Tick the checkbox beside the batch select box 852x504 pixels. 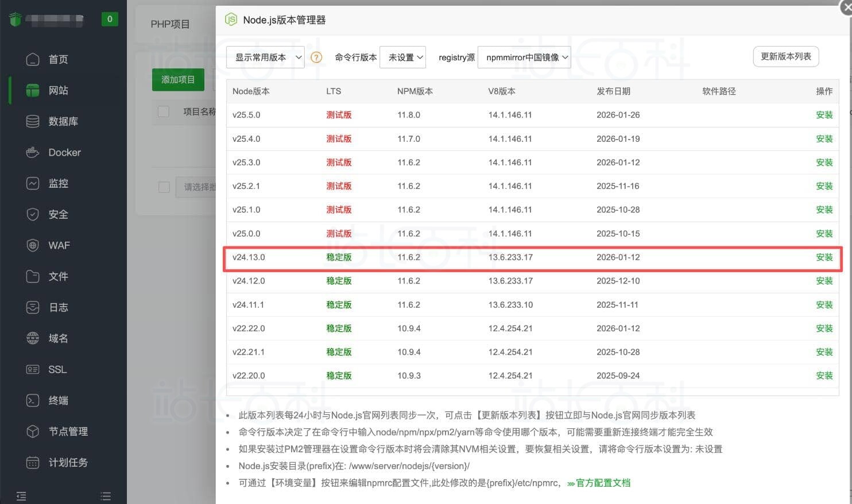coord(164,187)
